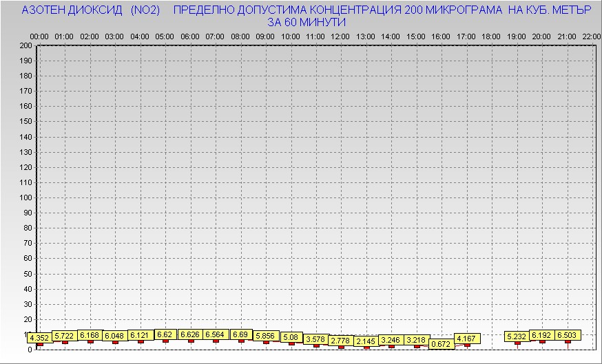The image size is (602, 364).
Task: Click the 0.672 data point label
Action: pyautogui.click(x=441, y=344)
